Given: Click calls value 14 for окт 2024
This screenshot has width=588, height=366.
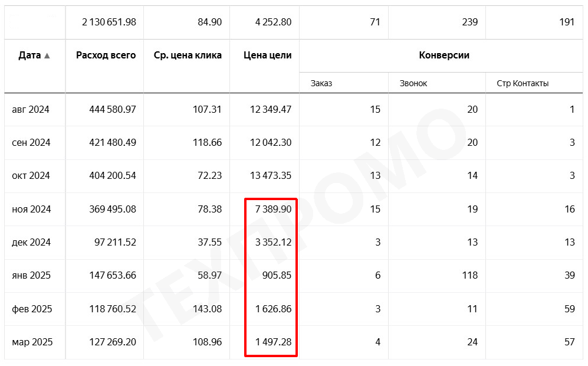Looking at the screenshot, I should click(472, 176).
